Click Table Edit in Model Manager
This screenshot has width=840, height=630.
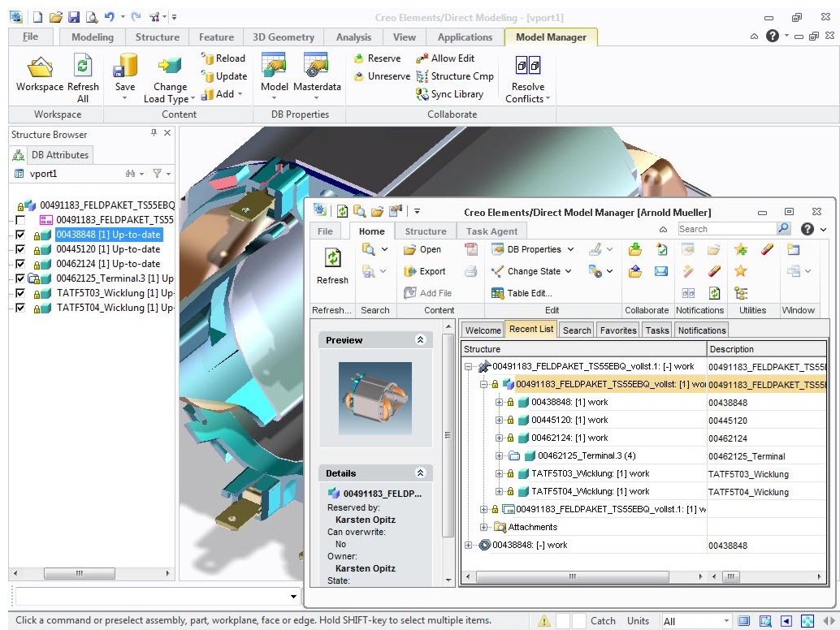click(x=522, y=293)
